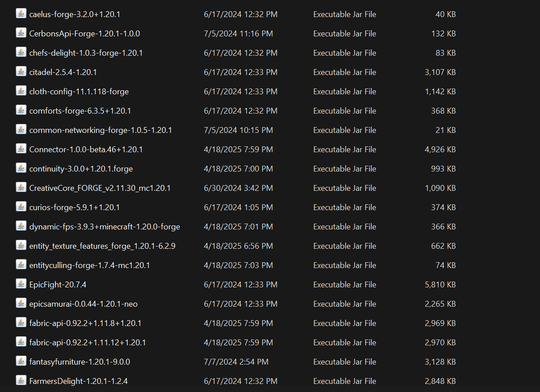540x392 pixels.
Task: Click the jar icon beside caelus-forge-3.2.0+1.20.1
Action: click(21, 14)
